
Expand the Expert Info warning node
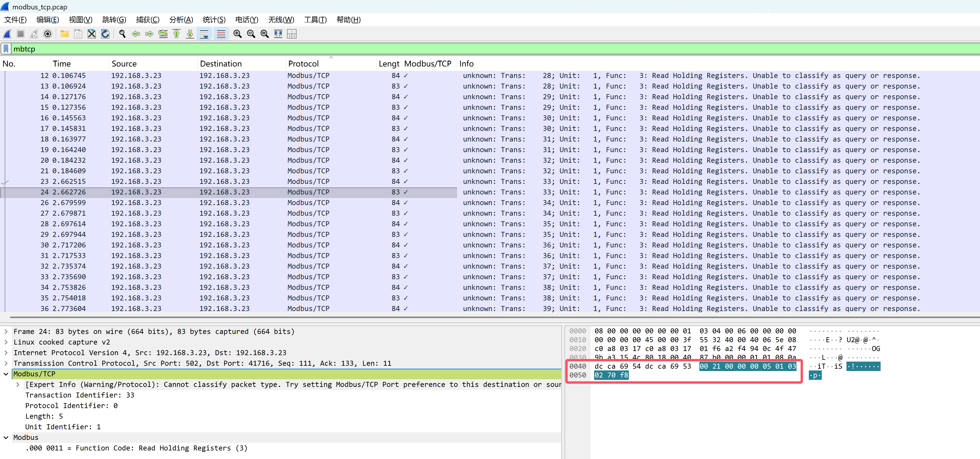coord(18,385)
